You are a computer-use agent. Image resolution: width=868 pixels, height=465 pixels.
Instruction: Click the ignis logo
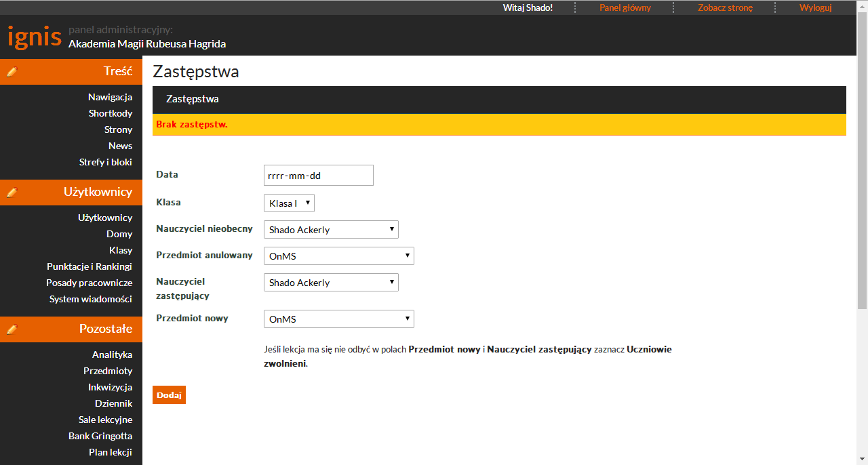point(34,36)
